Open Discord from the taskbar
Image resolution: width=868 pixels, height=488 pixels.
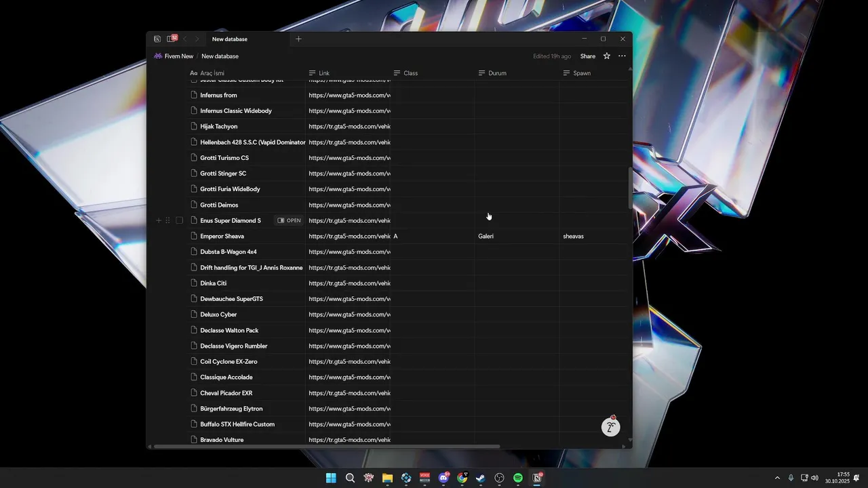[443, 478]
